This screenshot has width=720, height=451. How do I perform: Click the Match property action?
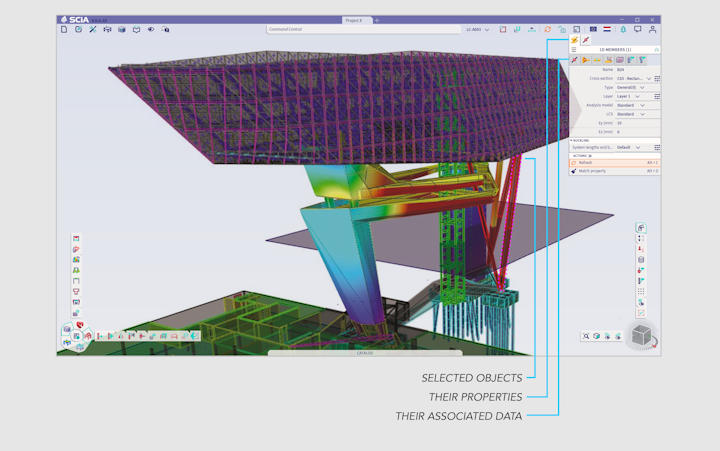click(594, 171)
